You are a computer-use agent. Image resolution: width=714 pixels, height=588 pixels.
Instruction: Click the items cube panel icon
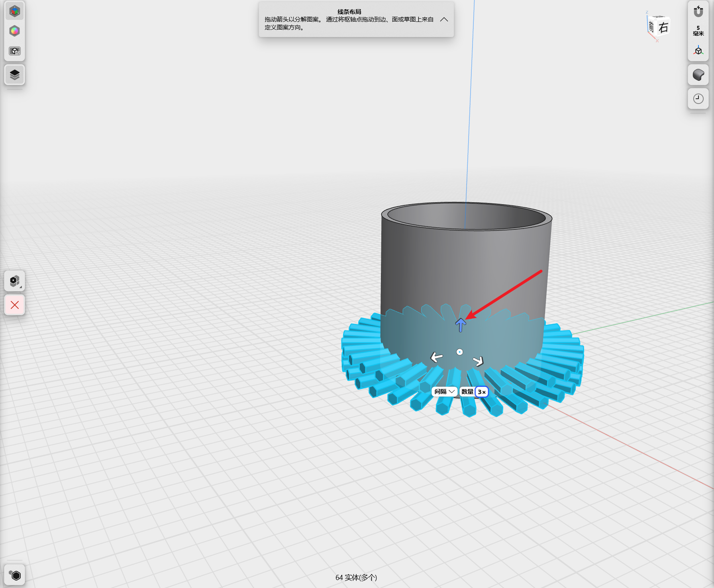pos(15,51)
